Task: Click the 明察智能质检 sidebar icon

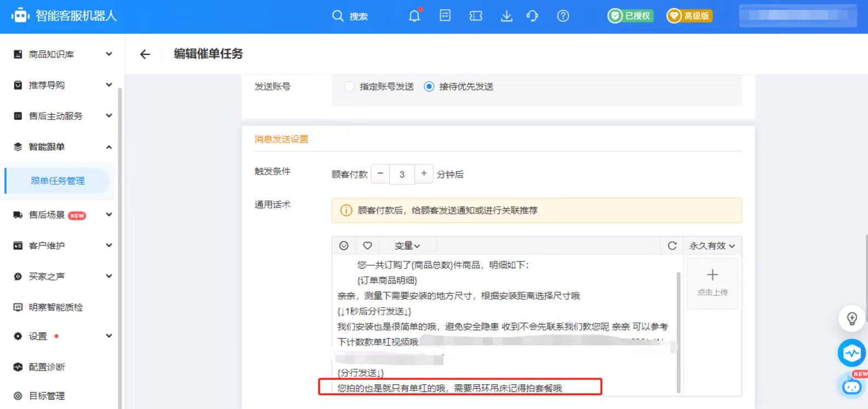Action: pyautogui.click(x=18, y=307)
